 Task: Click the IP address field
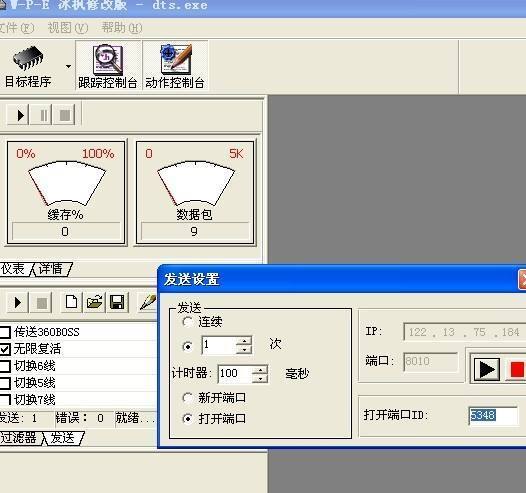(465, 332)
